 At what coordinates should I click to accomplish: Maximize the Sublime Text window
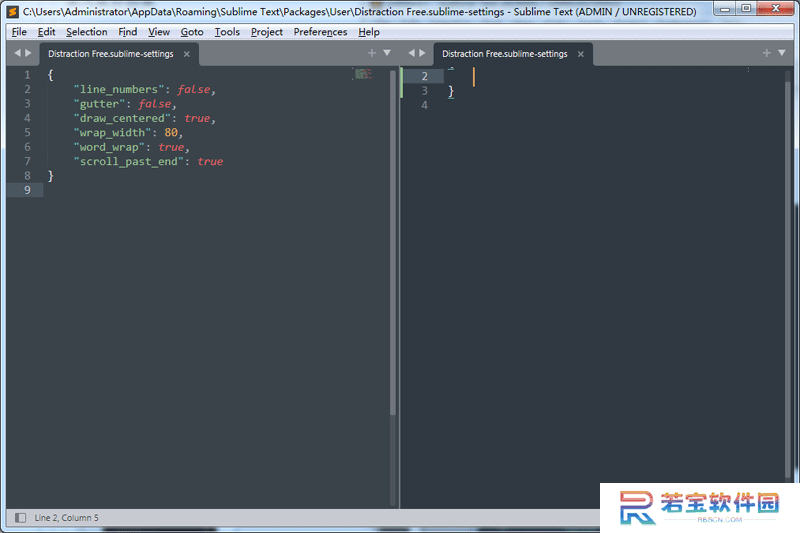point(746,9)
